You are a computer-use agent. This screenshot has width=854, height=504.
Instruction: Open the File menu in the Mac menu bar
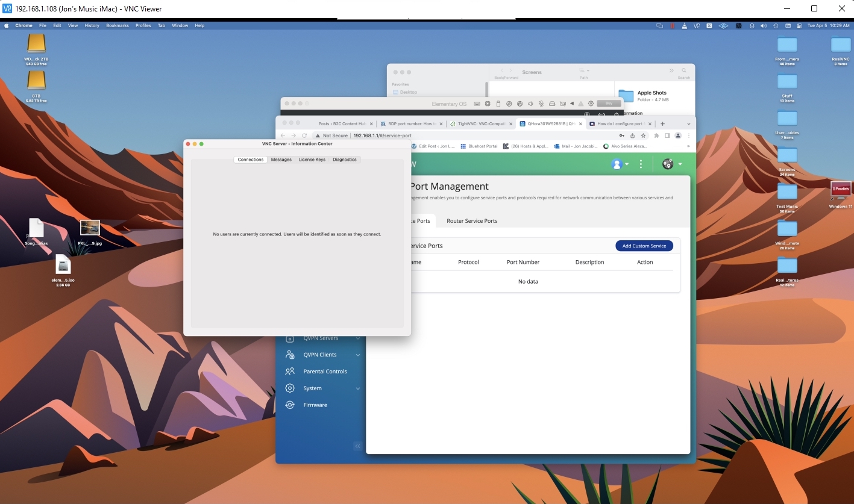pos(43,26)
